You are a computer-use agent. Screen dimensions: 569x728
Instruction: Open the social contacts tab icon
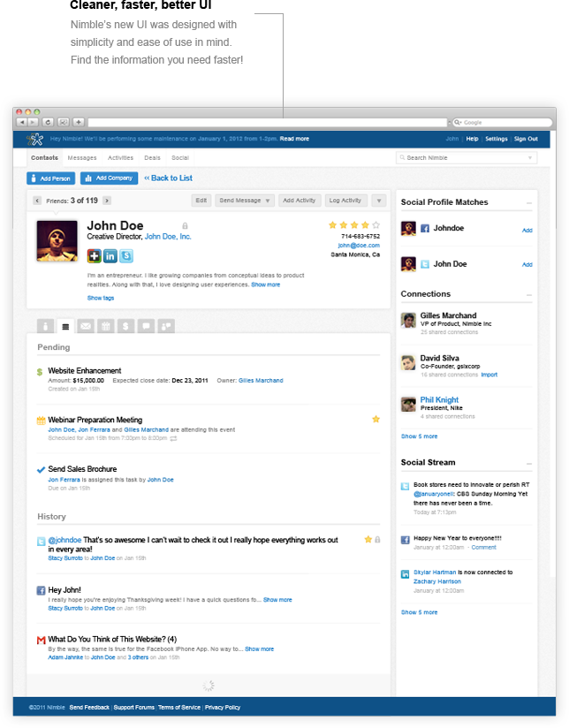pos(166,326)
